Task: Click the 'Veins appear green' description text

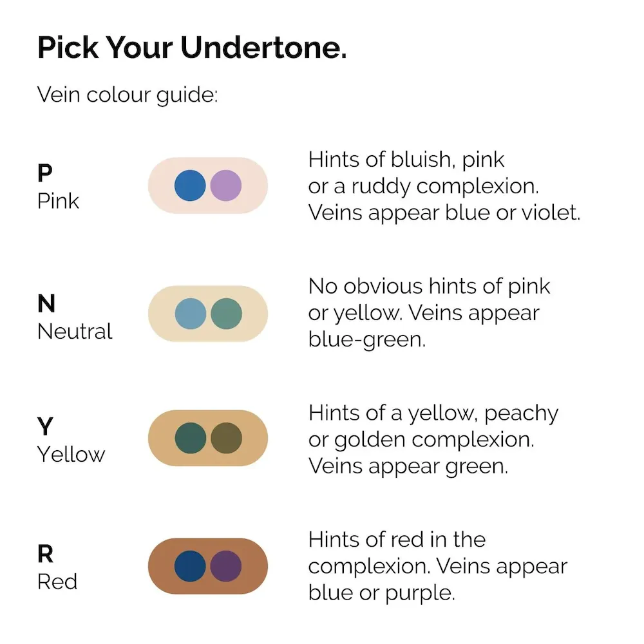Action: 408,467
